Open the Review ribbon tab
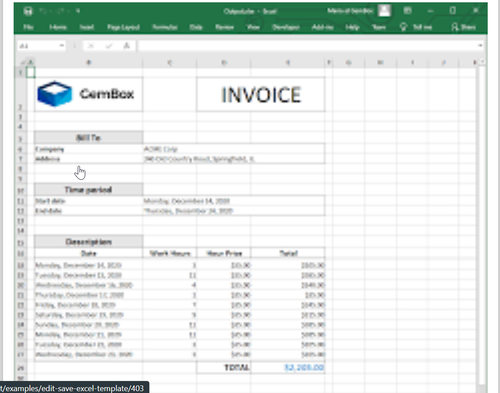The image size is (500, 393). 224,27
